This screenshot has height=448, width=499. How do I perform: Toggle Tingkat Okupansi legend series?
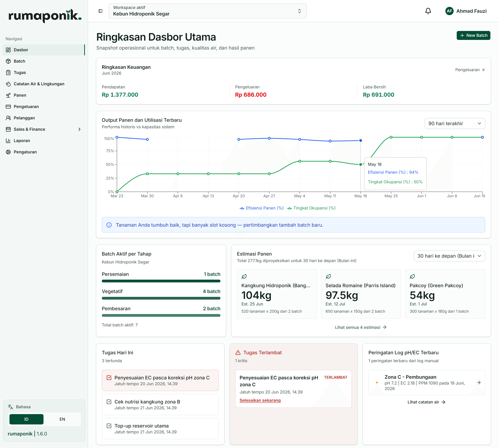(x=311, y=208)
